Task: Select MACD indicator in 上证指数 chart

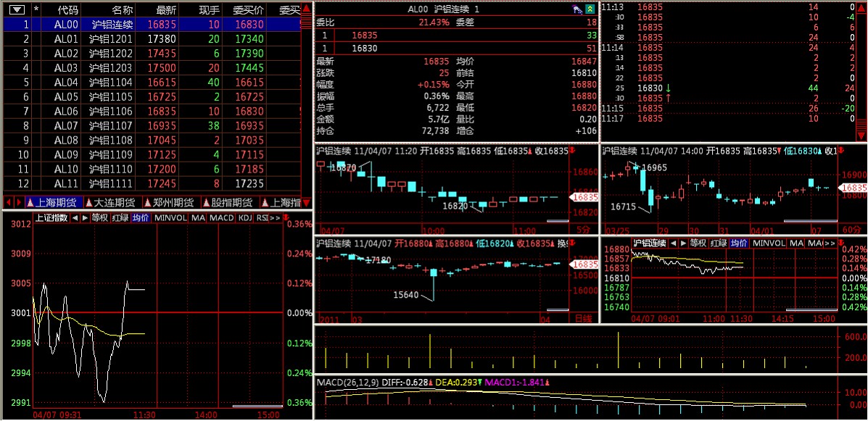Action: pos(221,218)
